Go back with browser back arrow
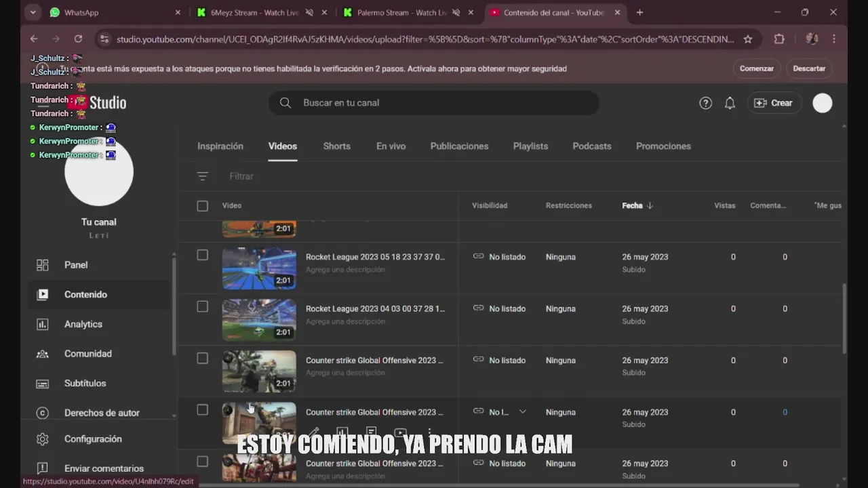Screen dimensions: 868x488 pyautogui.click(x=34, y=39)
